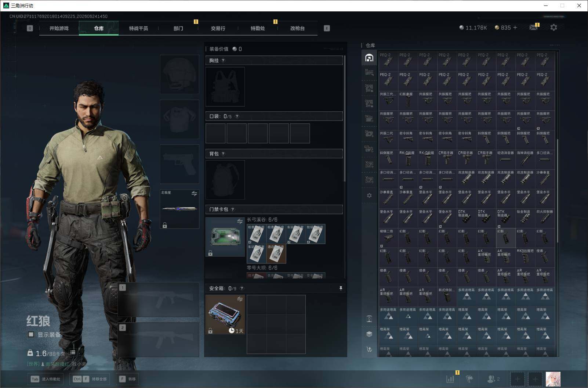The width and height of the screenshot is (588, 388).
Task: Click the empty pistol slot
Action: [179, 164]
